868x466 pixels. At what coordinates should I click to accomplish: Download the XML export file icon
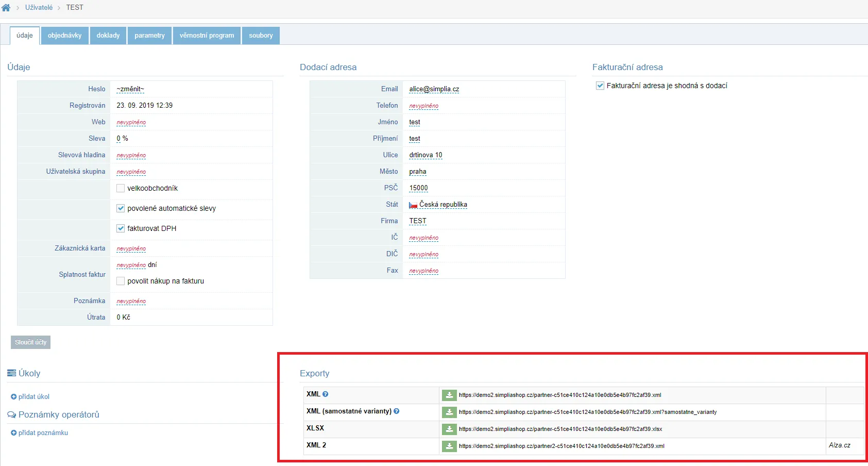tap(449, 395)
